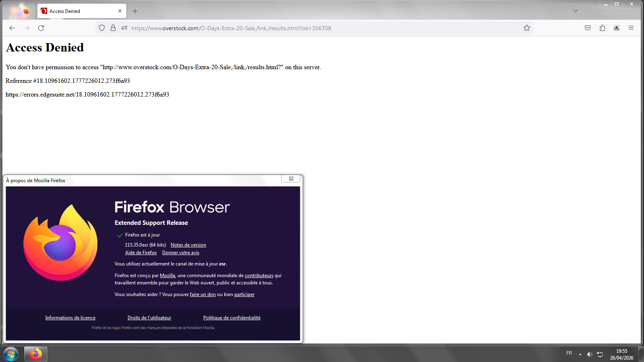Click the errors.edgesuite.net URL text

pyautogui.click(x=87, y=95)
